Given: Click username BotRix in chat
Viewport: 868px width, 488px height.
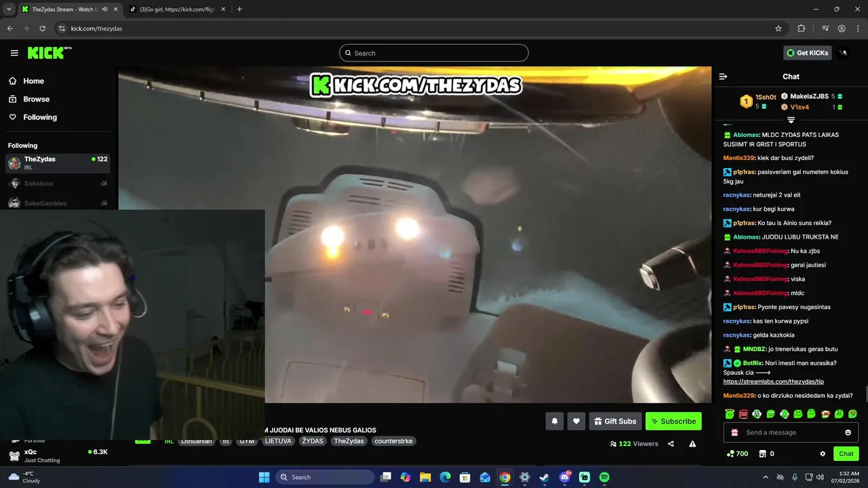Looking at the screenshot, I should click(753, 363).
